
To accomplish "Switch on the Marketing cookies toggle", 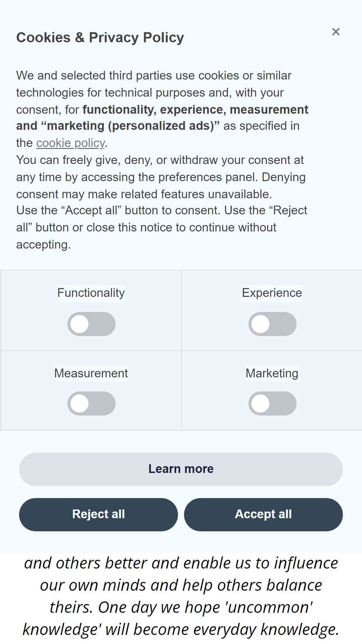I will 272,404.
